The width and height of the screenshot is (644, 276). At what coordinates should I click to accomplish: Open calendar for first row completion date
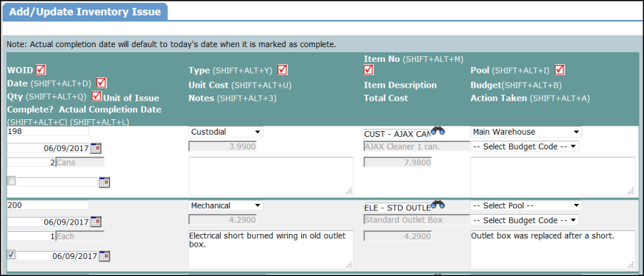point(105,183)
